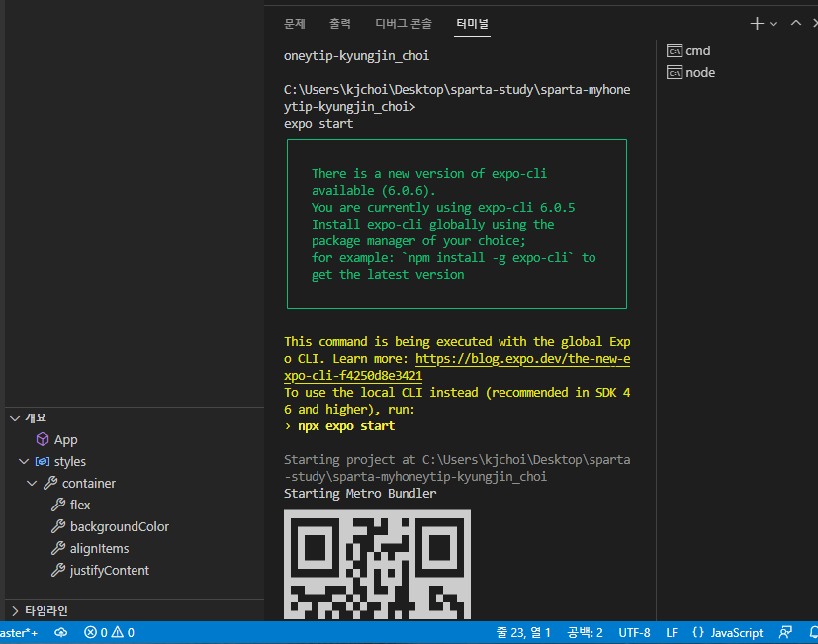Select the 터미널 tab

(x=472, y=24)
